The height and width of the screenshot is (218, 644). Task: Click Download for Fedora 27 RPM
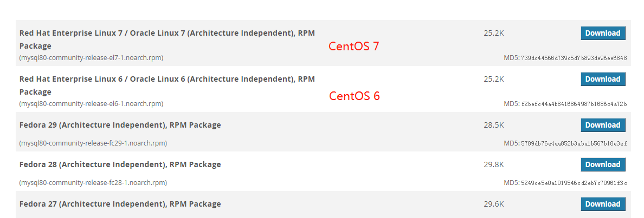(x=603, y=203)
